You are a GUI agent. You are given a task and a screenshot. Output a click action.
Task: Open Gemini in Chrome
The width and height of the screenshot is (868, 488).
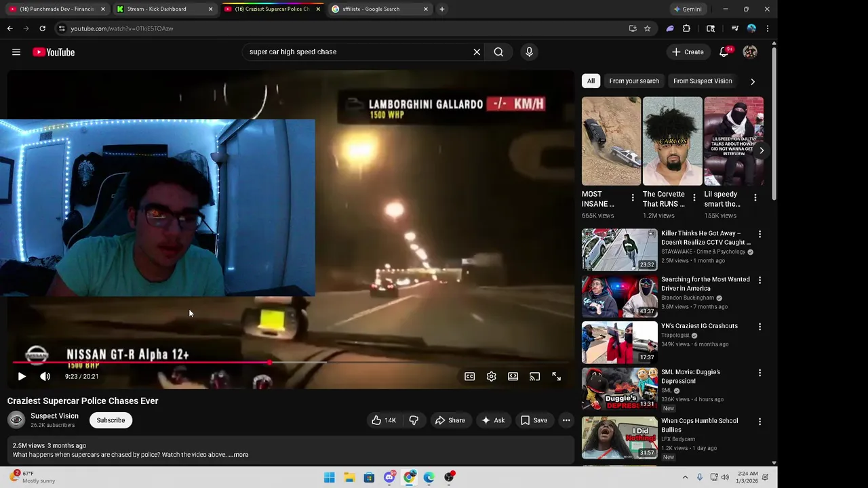[688, 9]
